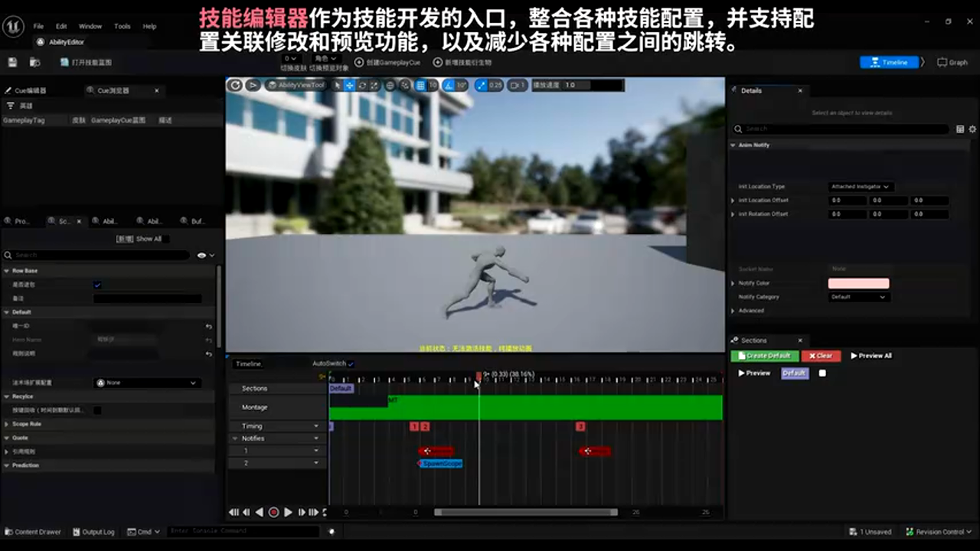Open the Window menu

(x=90, y=25)
